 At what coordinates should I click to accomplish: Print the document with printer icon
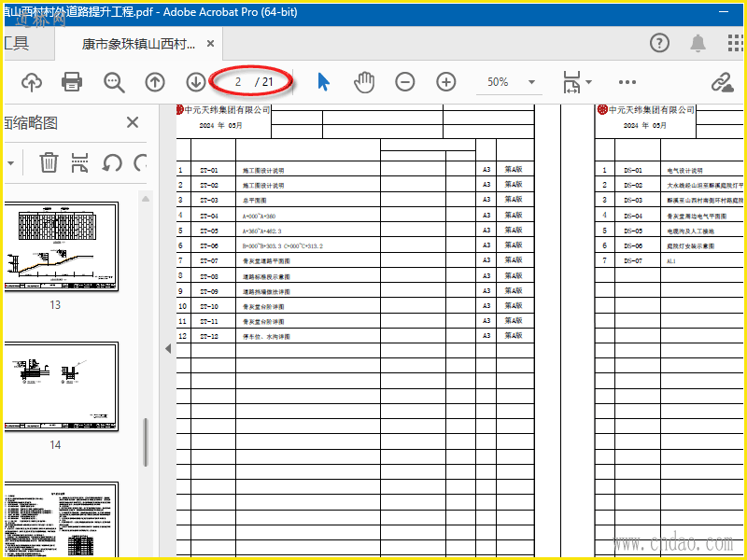click(x=72, y=82)
